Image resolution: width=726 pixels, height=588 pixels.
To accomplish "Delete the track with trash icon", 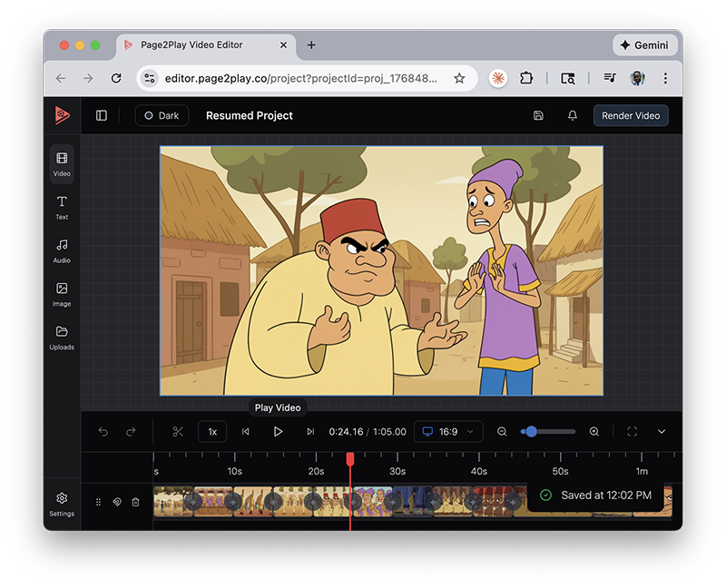I will [x=135, y=502].
